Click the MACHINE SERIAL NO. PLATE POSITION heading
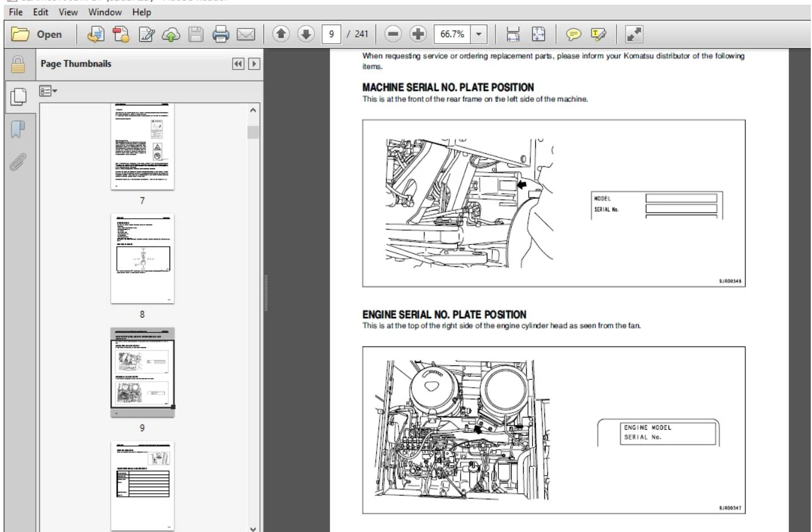812x532 pixels. (x=448, y=87)
